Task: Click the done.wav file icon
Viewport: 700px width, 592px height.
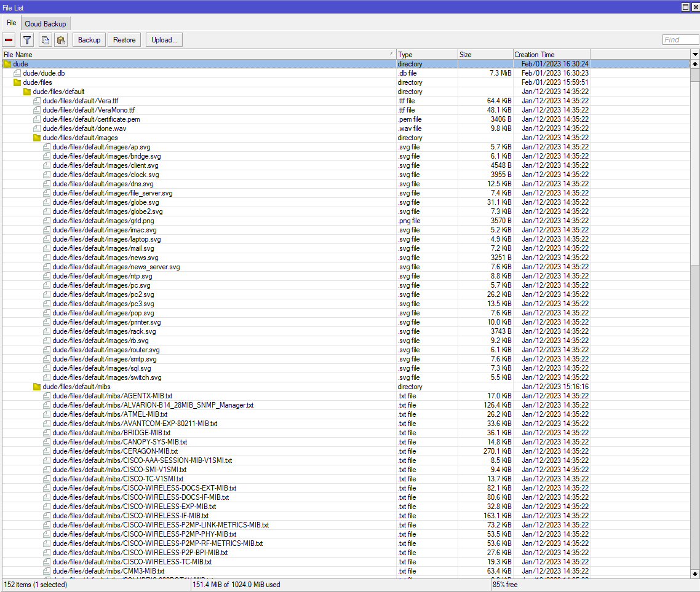Action: 37,128
